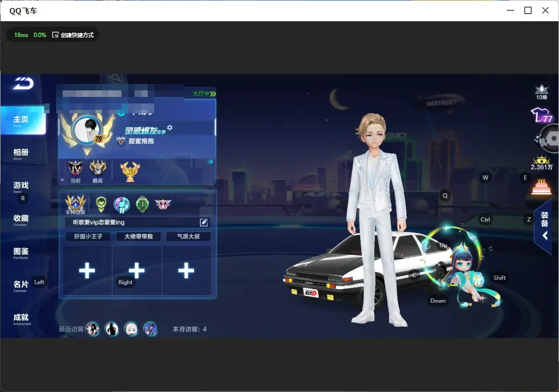559x392 pixels.
Task: Click the Shift key overlay
Action: click(x=499, y=278)
